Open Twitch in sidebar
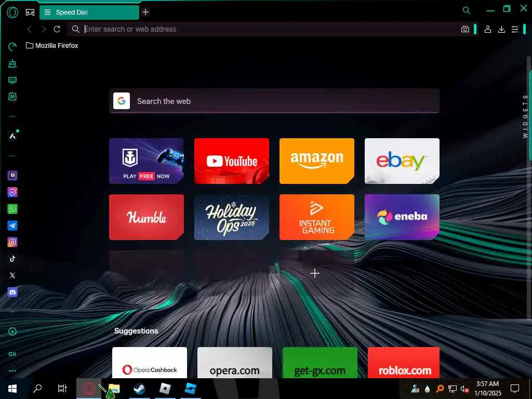The height and width of the screenshot is (399, 532). 12,176
